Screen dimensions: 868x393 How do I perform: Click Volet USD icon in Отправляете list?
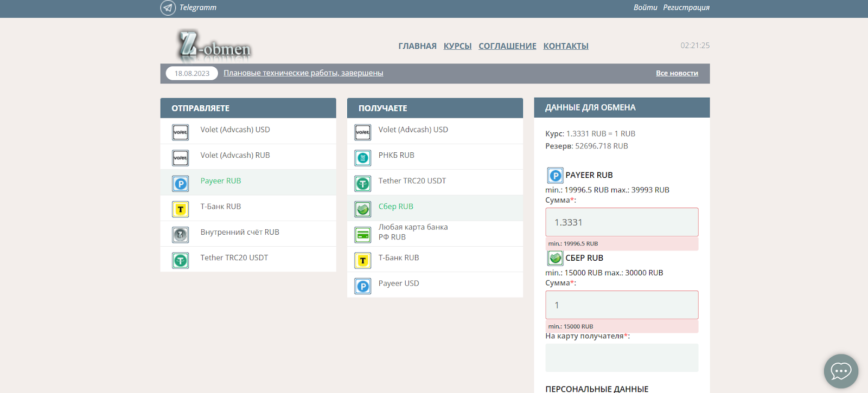181,132
